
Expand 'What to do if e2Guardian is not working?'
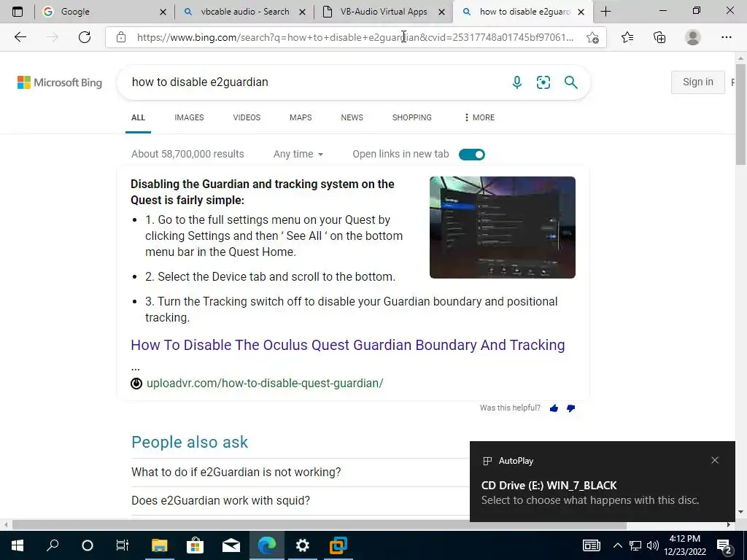click(x=299, y=472)
